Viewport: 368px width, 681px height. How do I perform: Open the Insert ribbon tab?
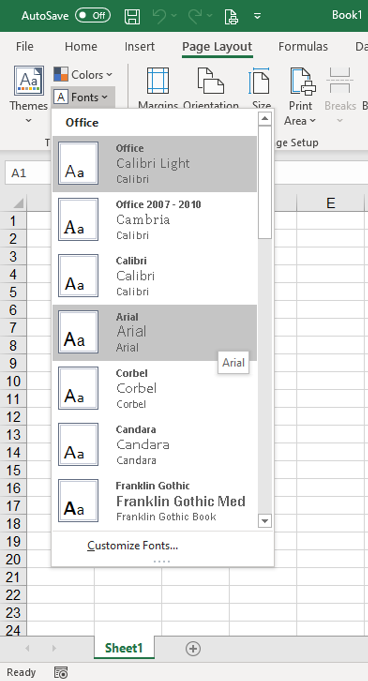pyautogui.click(x=139, y=46)
